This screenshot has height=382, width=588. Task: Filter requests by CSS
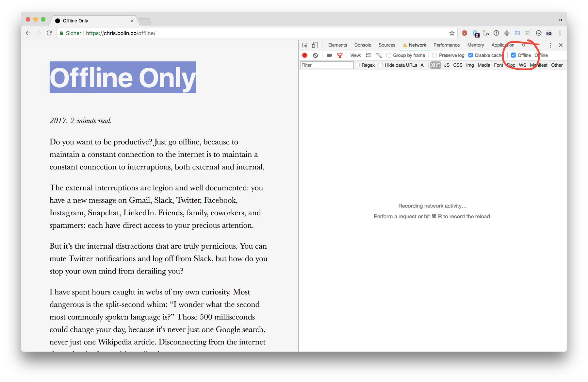click(458, 65)
